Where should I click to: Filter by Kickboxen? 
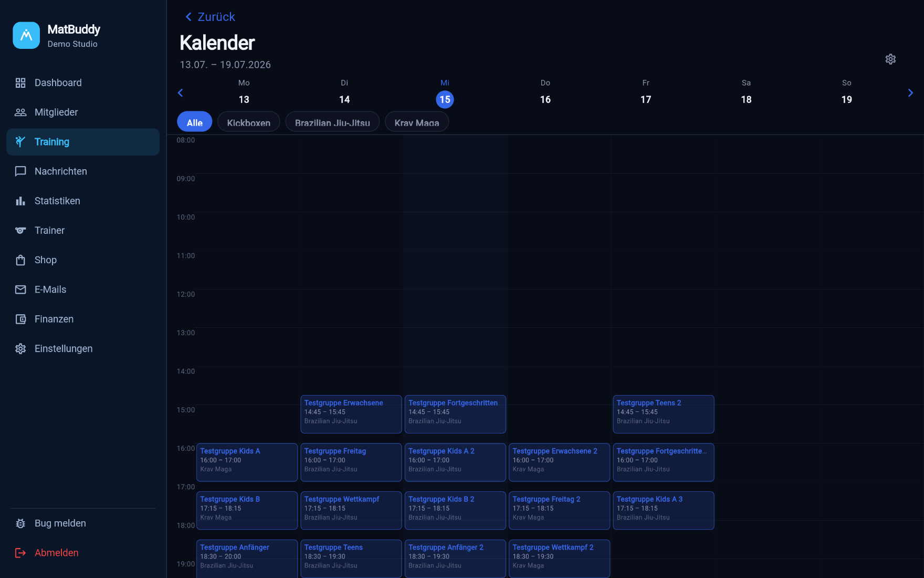249,122
